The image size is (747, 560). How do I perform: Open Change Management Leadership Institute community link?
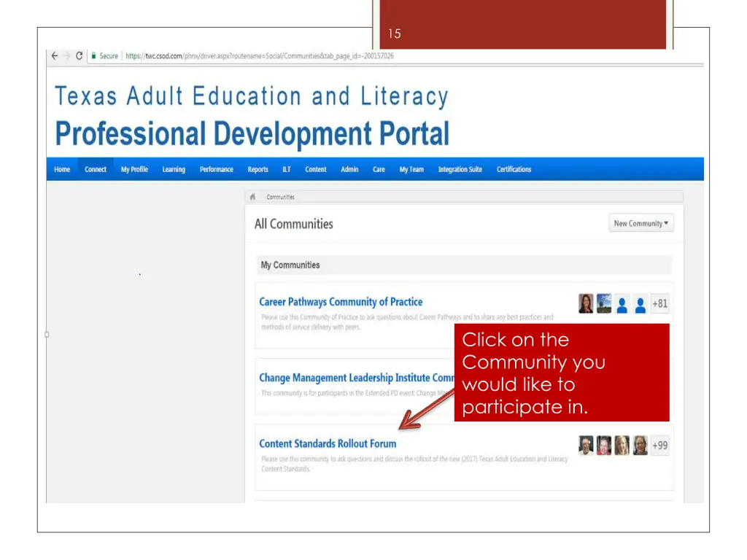(357, 378)
